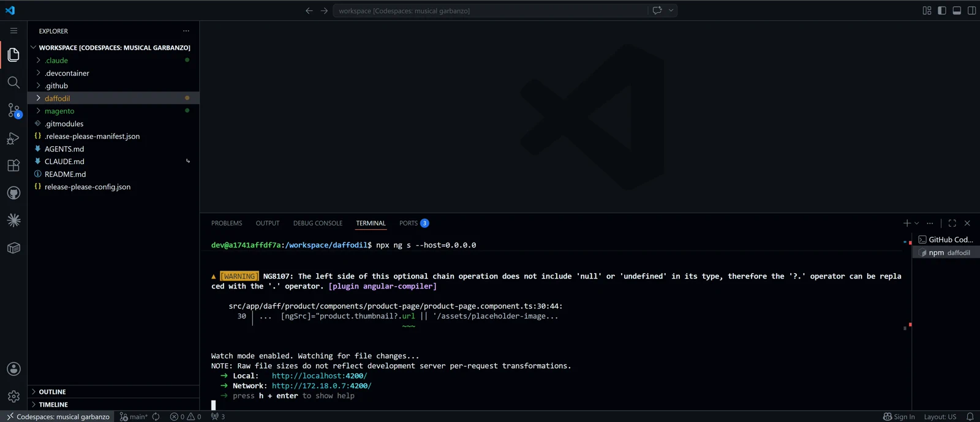Viewport: 980px width, 422px height.
Task: Open Explorer more actions ellipsis
Action: [x=186, y=31]
